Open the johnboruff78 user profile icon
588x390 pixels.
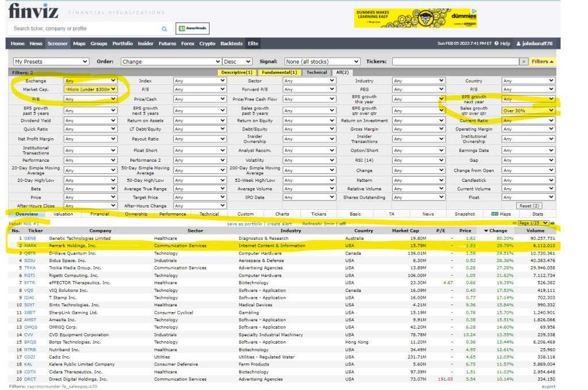tap(518, 44)
